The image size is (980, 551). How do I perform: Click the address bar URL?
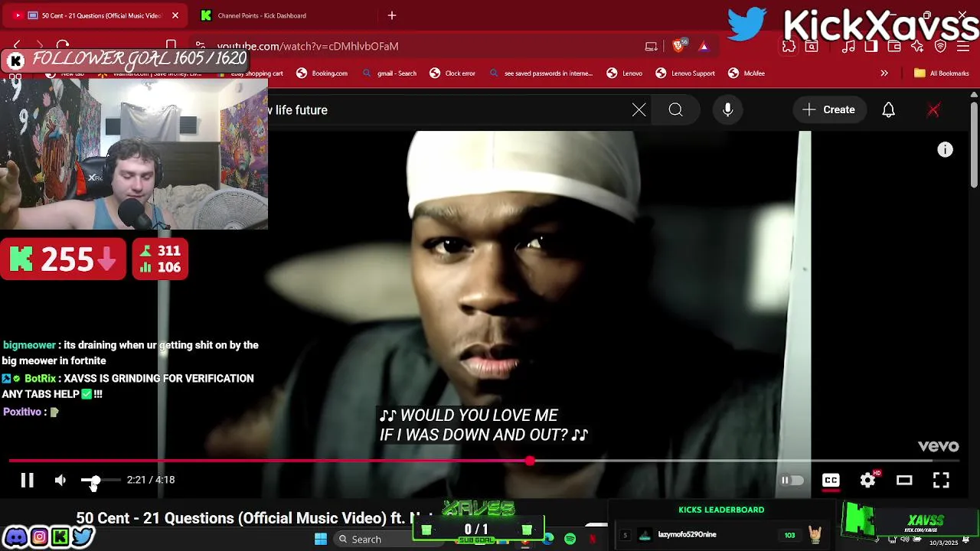[x=308, y=46]
